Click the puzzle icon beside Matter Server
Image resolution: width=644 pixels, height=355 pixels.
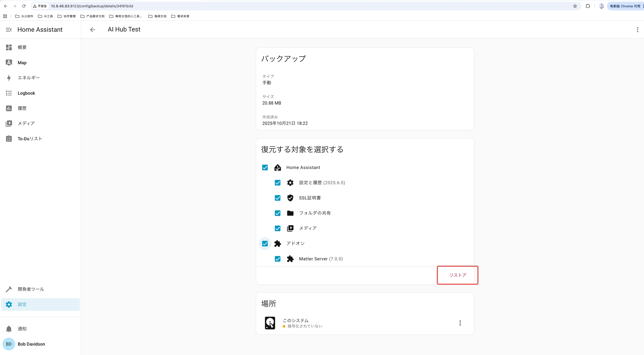click(290, 259)
